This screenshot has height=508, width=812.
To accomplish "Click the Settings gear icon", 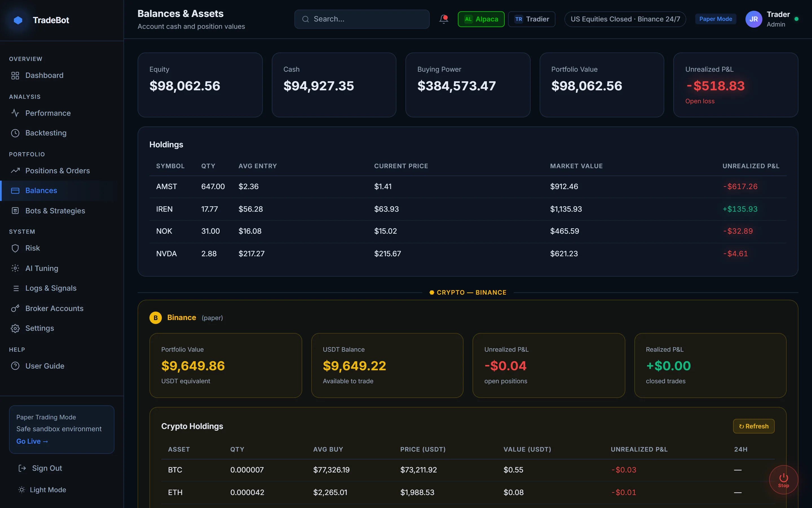I will [15, 328].
